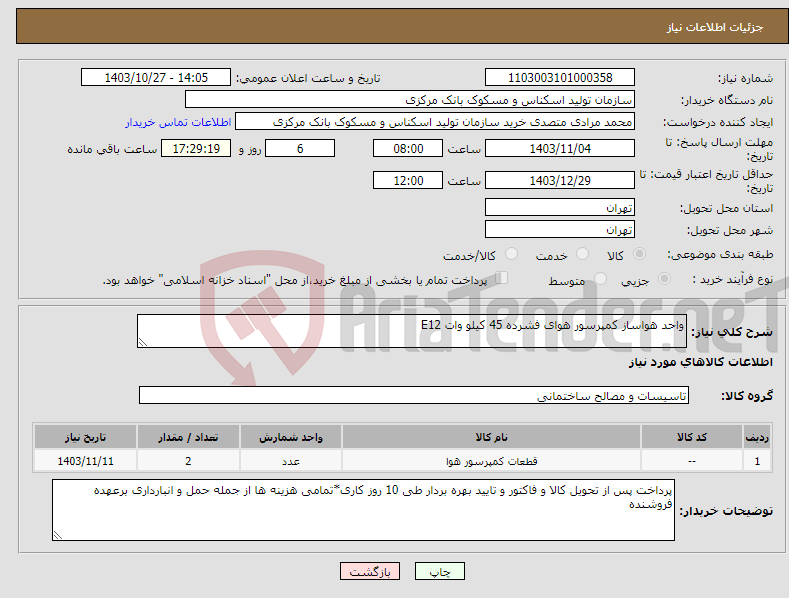Click the print (چاپ) button
The height and width of the screenshot is (598, 789).
[x=439, y=571]
